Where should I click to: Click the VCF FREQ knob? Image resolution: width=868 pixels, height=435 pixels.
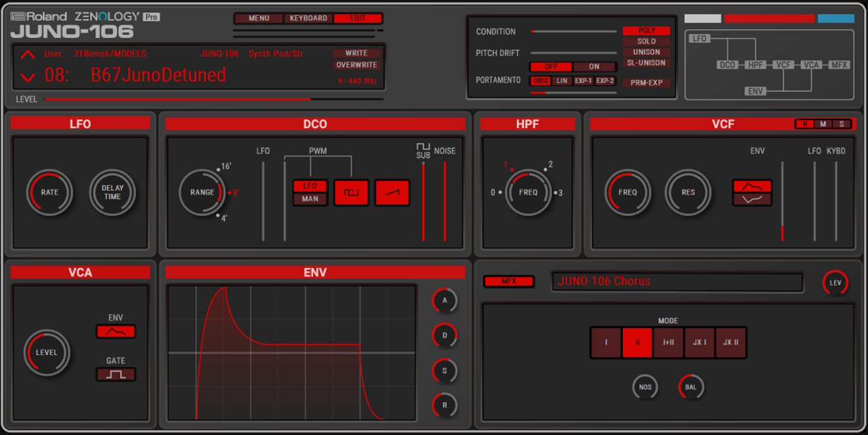(x=628, y=192)
